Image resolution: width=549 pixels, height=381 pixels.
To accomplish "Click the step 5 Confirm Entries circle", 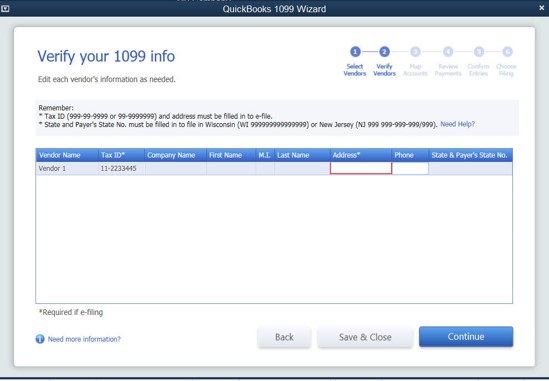I will click(479, 52).
